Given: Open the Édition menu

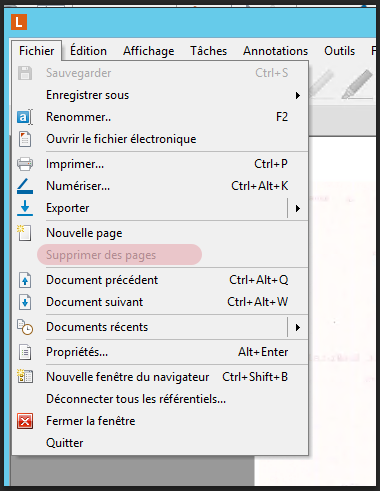Looking at the screenshot, I should click(88, 51).
